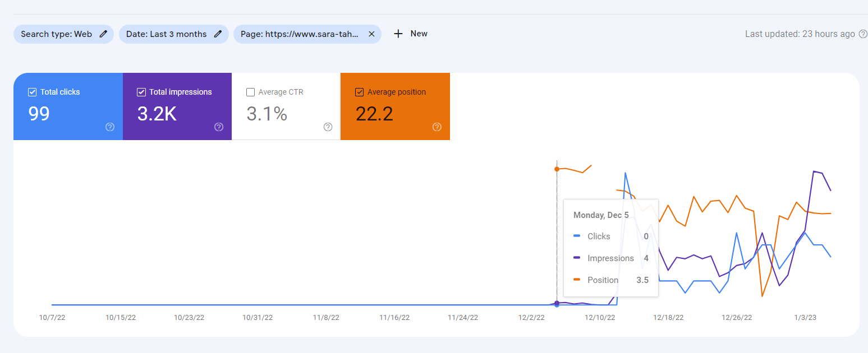Select the 22.2 average position value
The height and width of the screenshot is (353, 868).
pyautogui.click(x=374, y=114)
